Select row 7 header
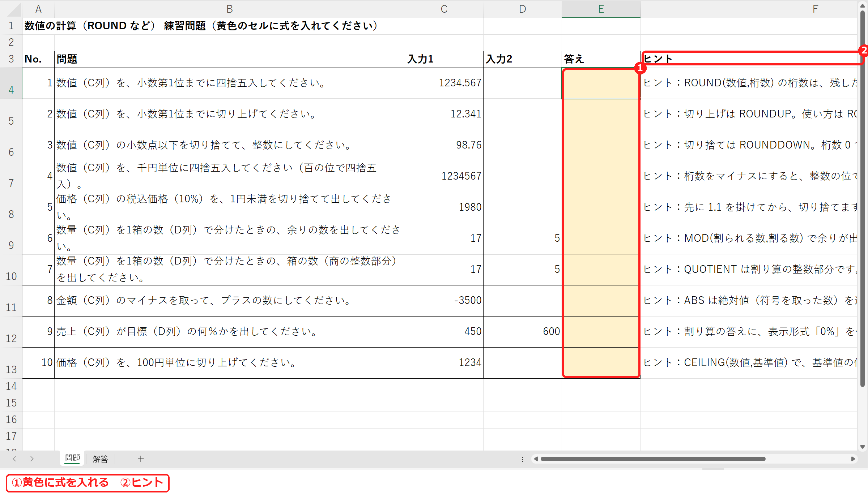The width and height of the screenshot is (868, 495). tap(11, 177)
